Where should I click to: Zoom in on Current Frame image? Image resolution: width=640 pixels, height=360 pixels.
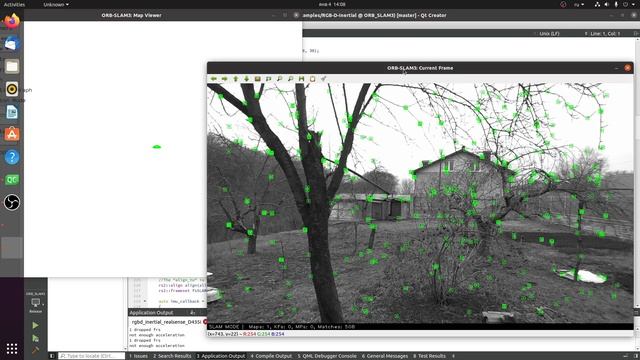point(280,78)
